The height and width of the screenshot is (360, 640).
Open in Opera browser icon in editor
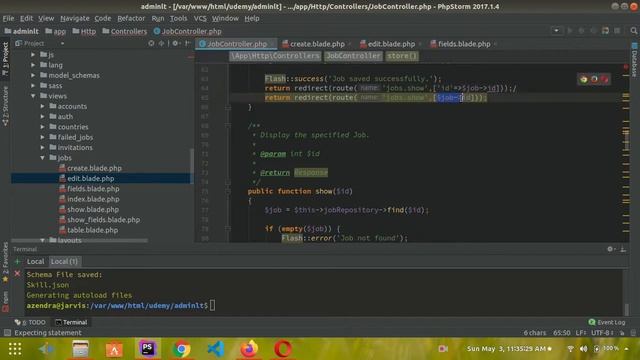tap(605, 79)
